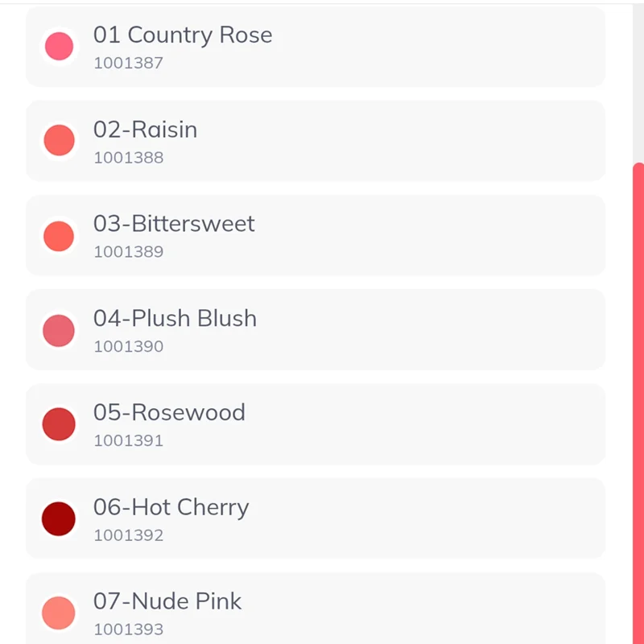Select the SKU number 1001390
The width and height of the screenshot is (644, 644).
click(x=128, y=347)
